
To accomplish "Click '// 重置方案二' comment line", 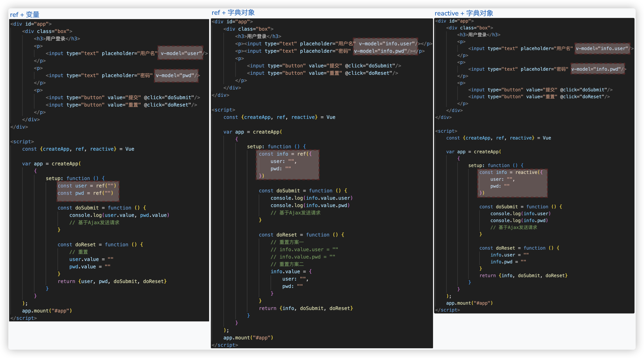I will click(x=287, y=264).
